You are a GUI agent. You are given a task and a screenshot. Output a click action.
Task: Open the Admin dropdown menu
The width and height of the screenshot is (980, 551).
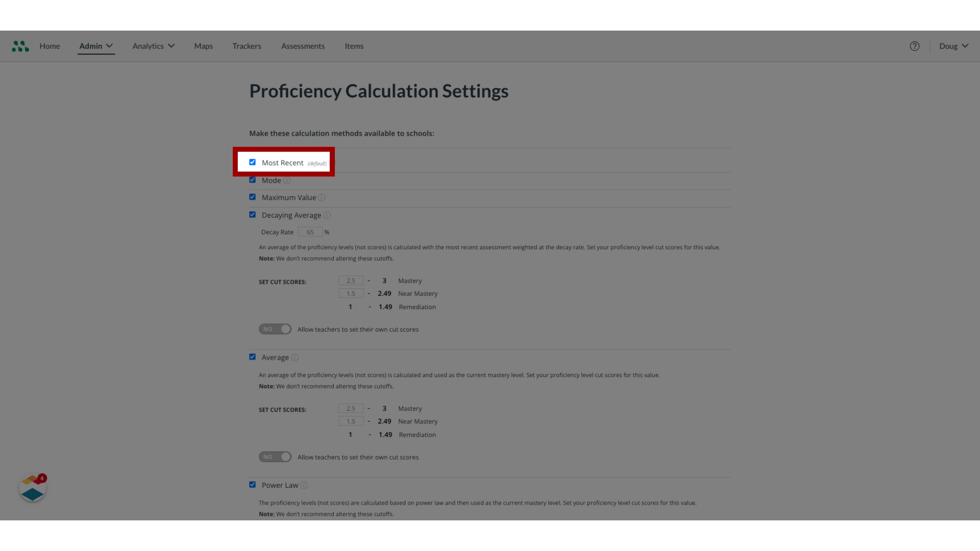click(95, 46)
